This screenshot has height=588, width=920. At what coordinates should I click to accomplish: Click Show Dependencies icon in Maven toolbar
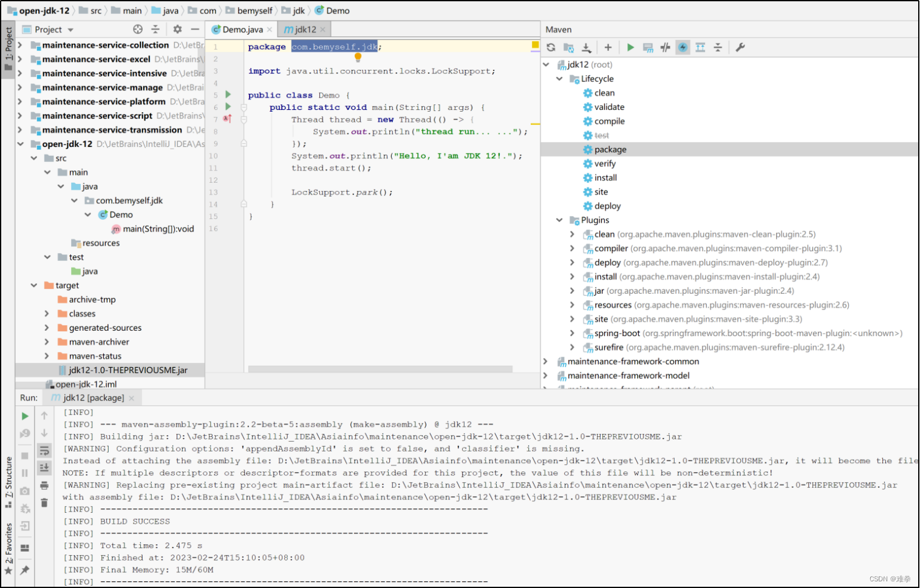[x=700, y=47]
